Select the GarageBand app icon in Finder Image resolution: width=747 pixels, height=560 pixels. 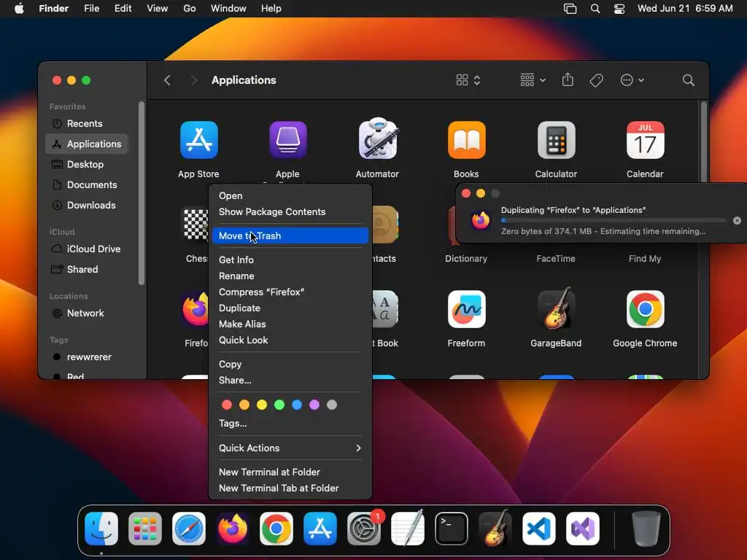tap(556, 308)
